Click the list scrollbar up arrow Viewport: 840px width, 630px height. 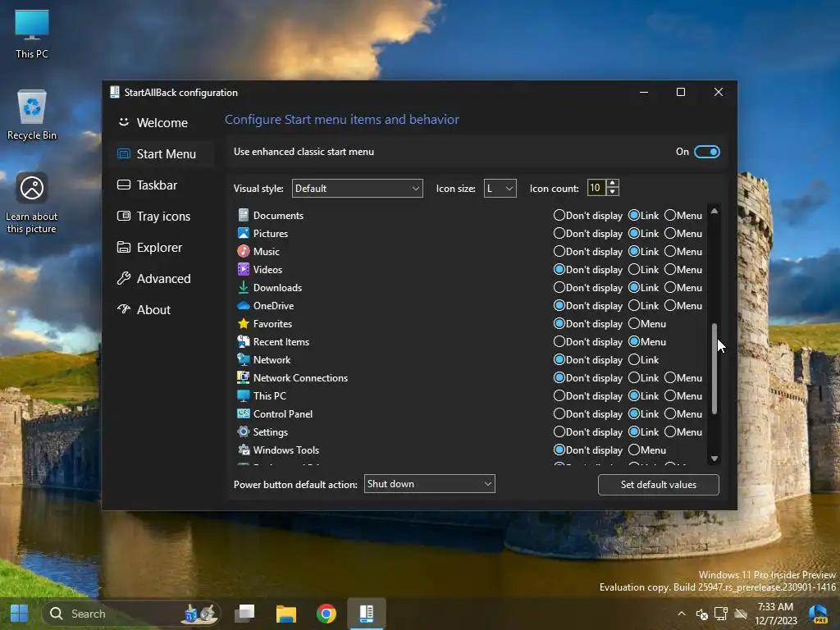[714, 211]
